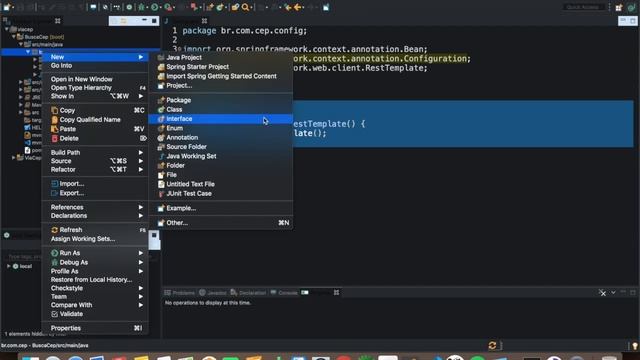
Task: Click the Open Type toolbar icon
Action: coord(235,7)
